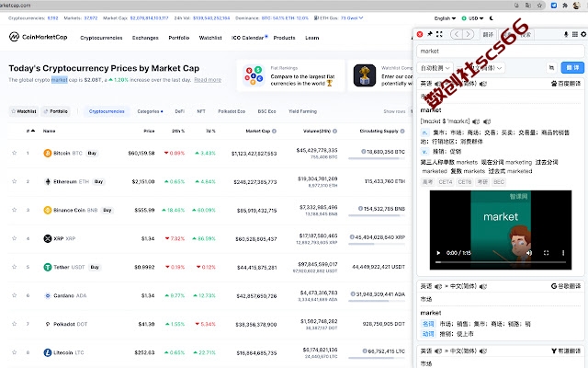Open Categories filter menu
588x368 pixels.
pos(150,111)
